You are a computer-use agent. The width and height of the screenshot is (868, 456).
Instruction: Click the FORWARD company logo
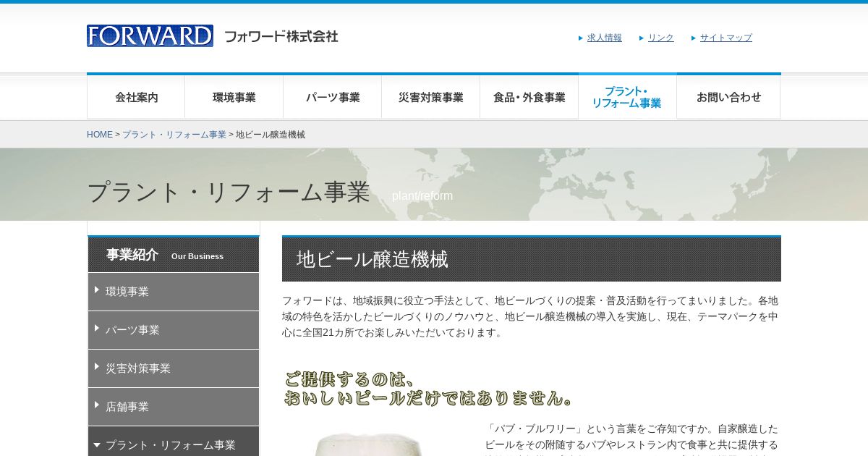click(x=150, y=35)
